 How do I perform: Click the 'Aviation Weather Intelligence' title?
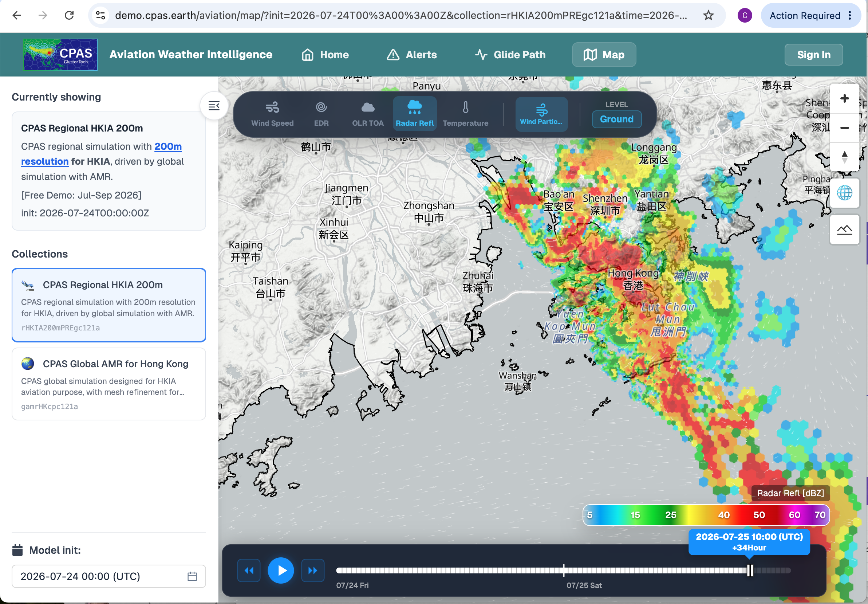coord(191,55)
